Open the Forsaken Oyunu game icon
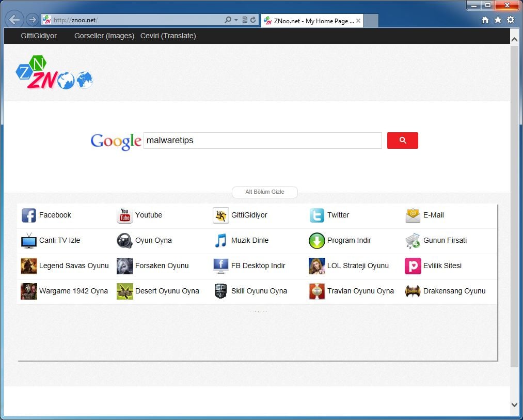Image resolution: width=523 pixels, height=420 pixels. pyautogui.click(x=125, y=266)
